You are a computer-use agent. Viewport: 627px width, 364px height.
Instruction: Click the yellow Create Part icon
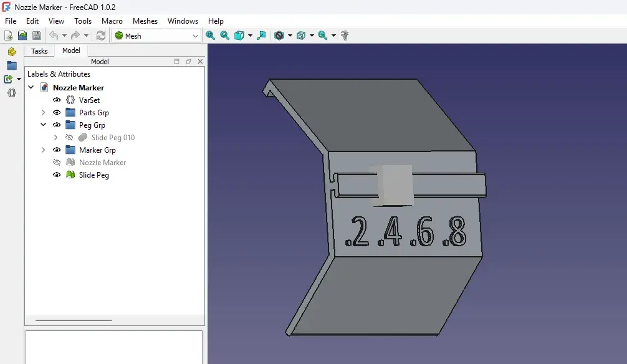(12, 52)
